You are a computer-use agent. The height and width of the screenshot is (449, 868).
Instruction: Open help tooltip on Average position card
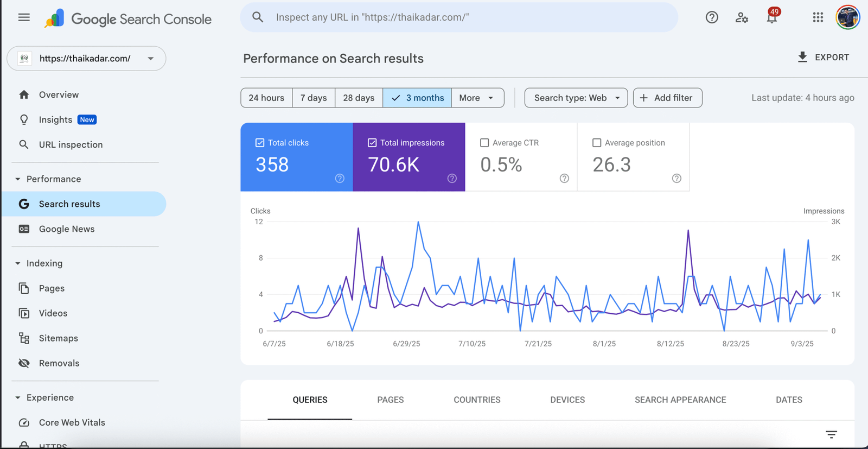[x=676, y=178]
